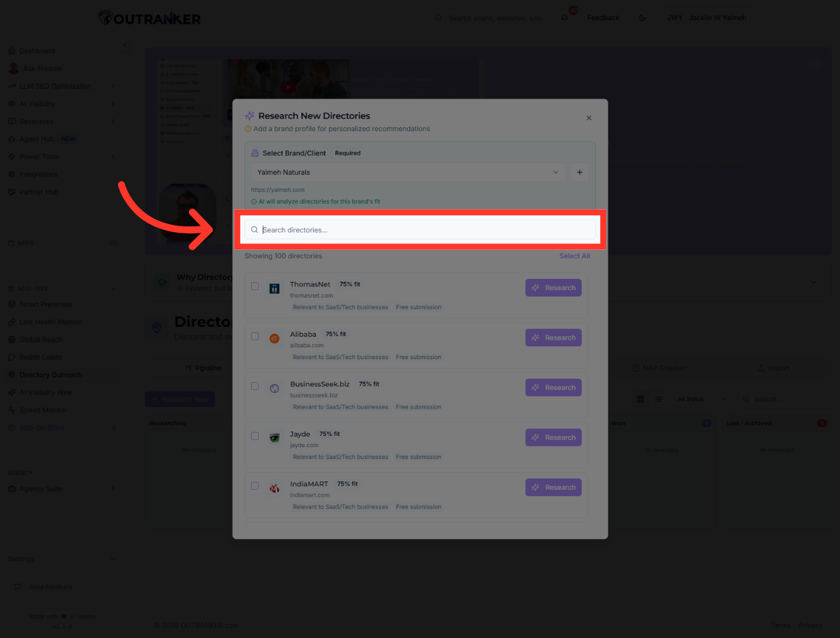Check the IndiaMART directory checkbox

click(255, 486)
